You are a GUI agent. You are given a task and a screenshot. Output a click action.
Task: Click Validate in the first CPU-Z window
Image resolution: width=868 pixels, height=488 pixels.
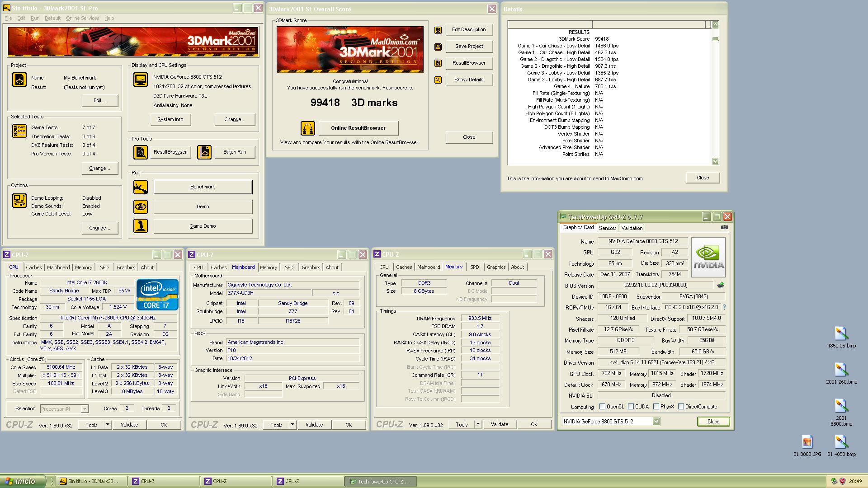[129, 425]
